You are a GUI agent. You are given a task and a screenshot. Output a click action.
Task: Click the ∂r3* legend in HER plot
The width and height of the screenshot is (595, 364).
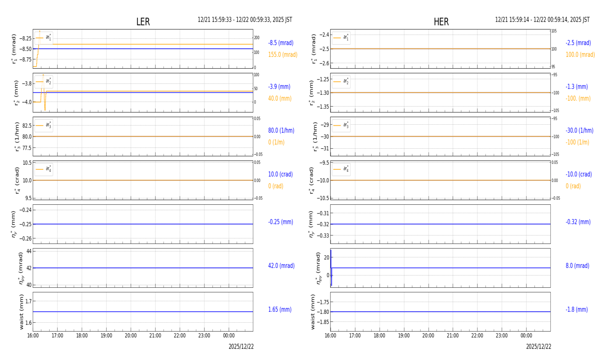click(x=341, y=125)
